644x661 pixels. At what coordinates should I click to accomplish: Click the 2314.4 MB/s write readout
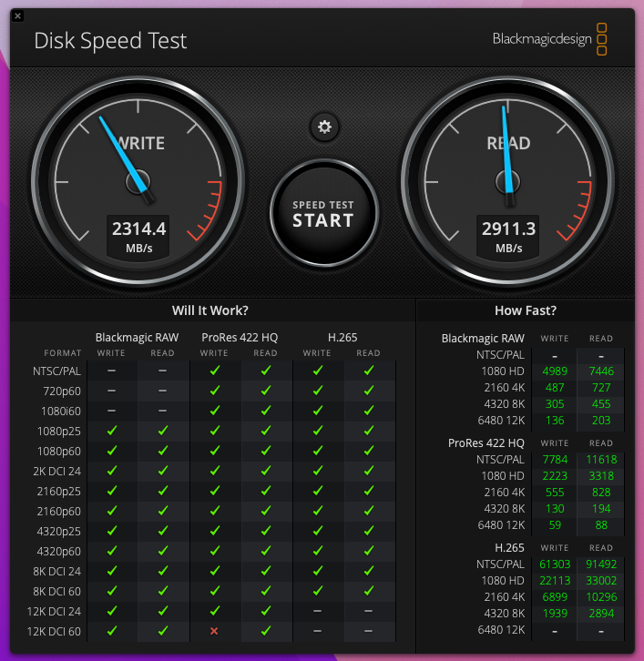click(x=138, y=237)
